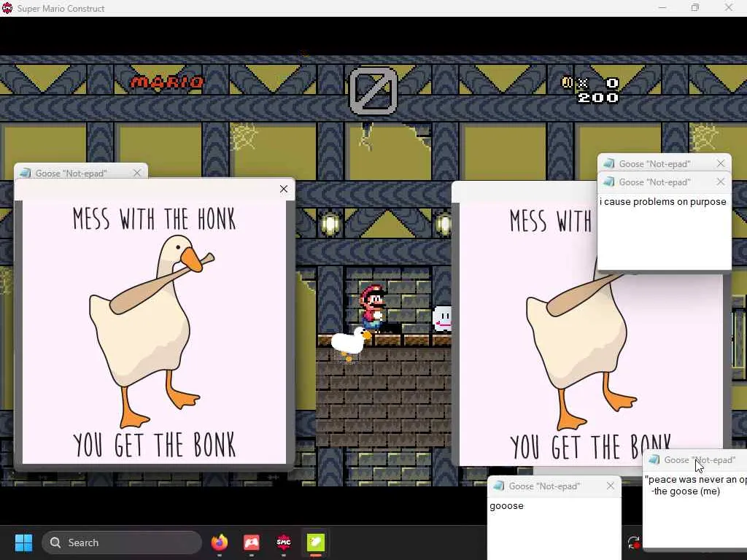
Task: Close the left 'Mess with the honk' image window
Action: [284, 189]
